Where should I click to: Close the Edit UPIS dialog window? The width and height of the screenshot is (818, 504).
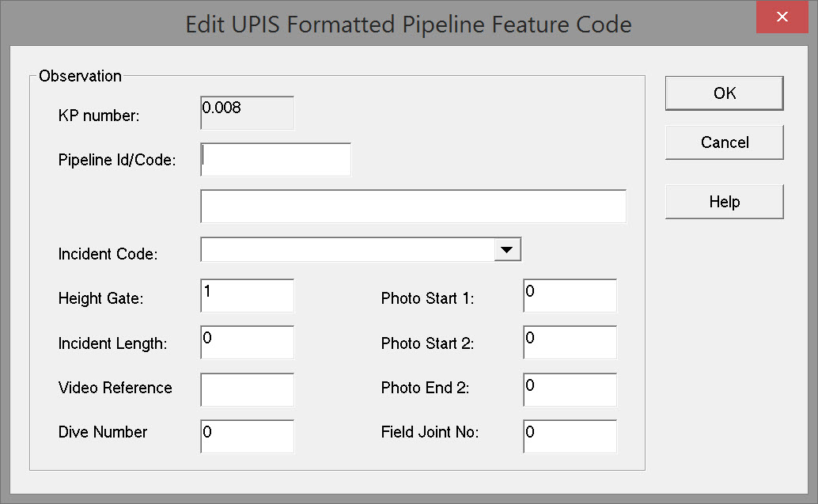pyautogui.click(x=782, y=17)
